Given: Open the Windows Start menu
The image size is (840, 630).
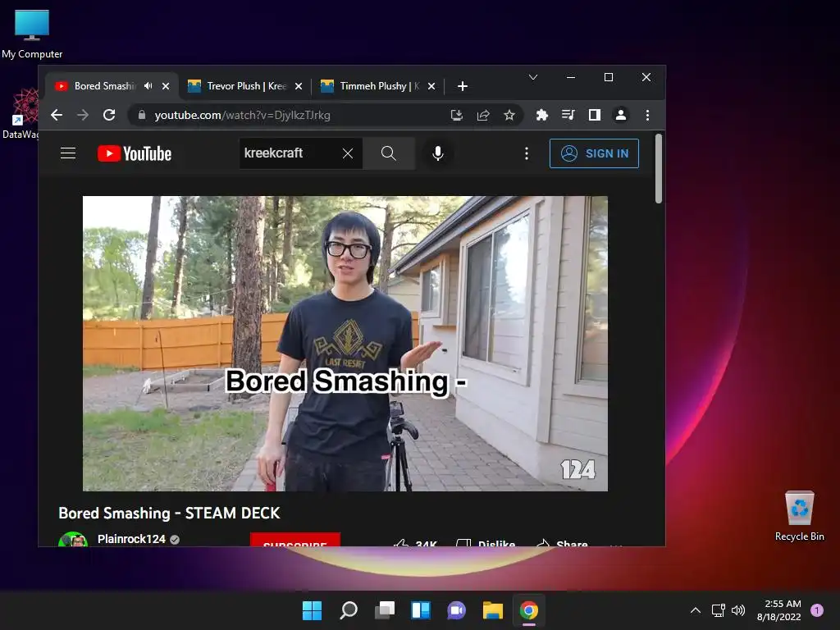Looking at the screenshot, I should [x=312, y=610].
